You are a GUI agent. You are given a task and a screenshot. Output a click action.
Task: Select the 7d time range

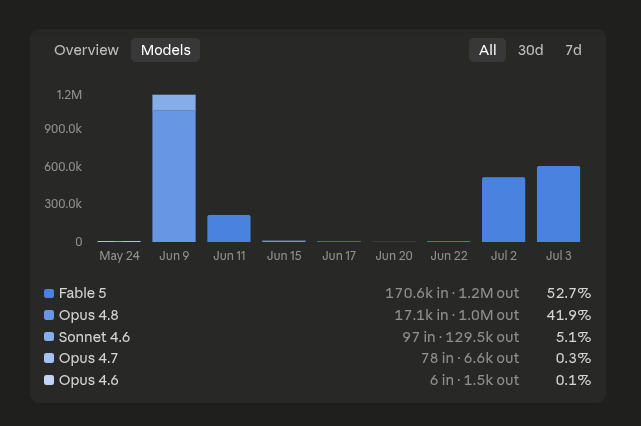573,50
